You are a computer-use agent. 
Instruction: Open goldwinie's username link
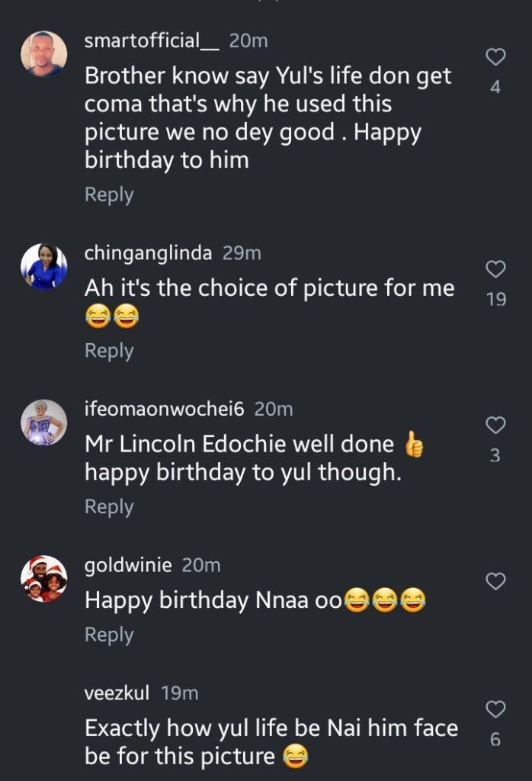click(128, 565)
